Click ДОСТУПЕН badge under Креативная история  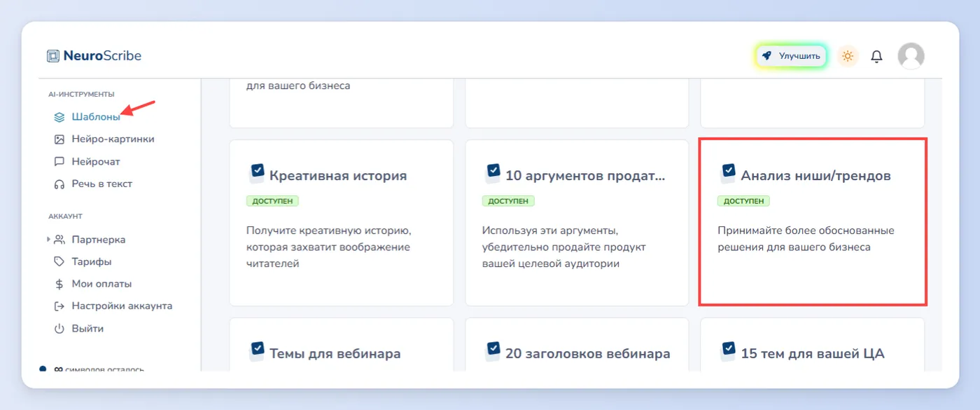tap(272, 201)
